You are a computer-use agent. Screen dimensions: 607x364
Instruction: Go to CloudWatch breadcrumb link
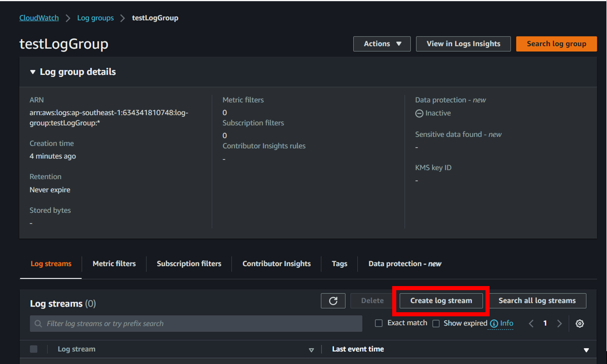pyautogui.click(x=39, y=18)
